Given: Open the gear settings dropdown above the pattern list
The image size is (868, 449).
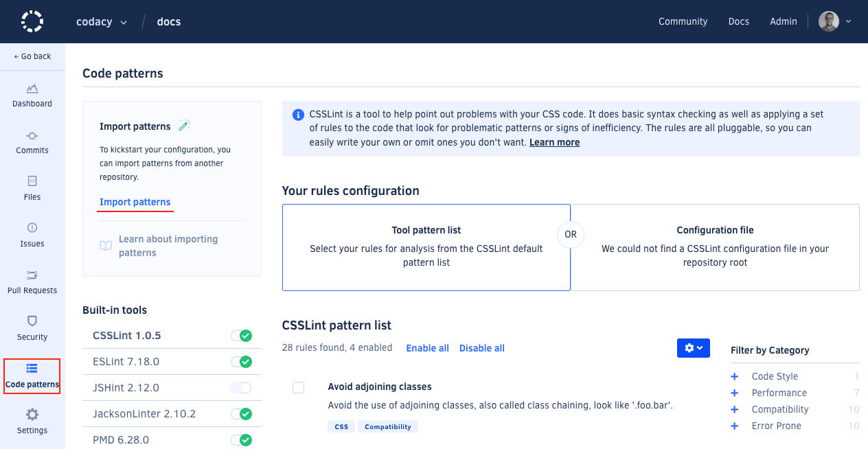Looking at the screenshot, I should click(693, 348).
